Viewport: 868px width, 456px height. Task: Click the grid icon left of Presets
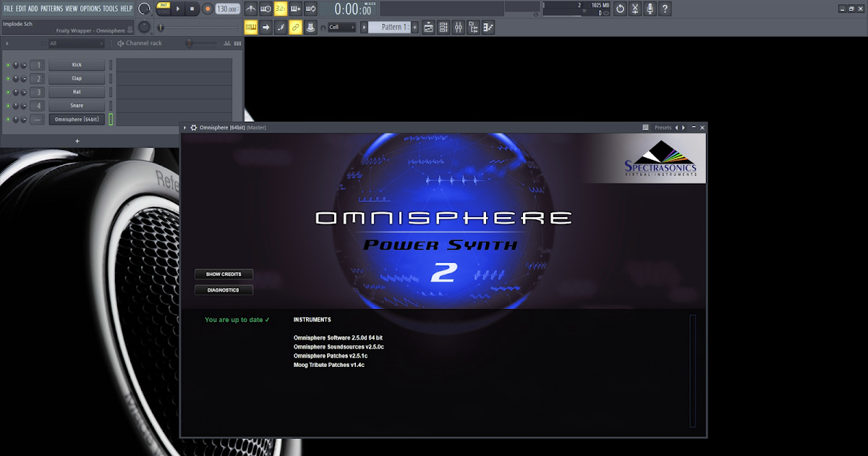click(645, 127)
